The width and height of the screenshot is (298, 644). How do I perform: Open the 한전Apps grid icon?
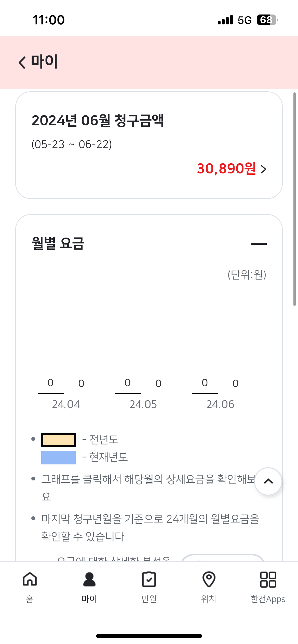tap(268, 579)
